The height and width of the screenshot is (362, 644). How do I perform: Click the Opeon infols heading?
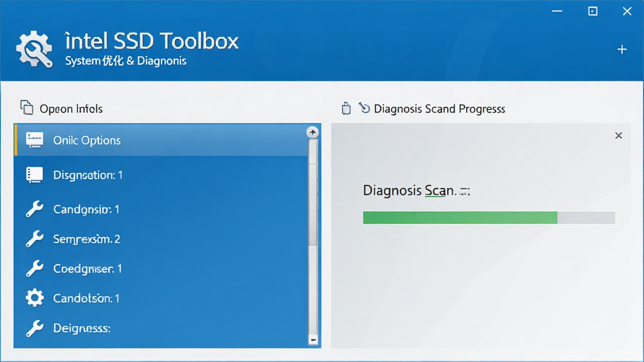point(71,109)
